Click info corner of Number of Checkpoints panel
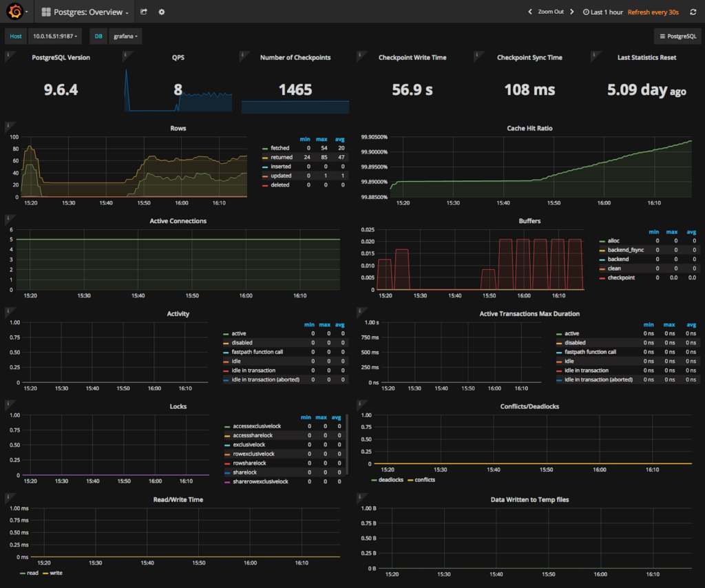This screenshot has height=588, width=705. 243,54
